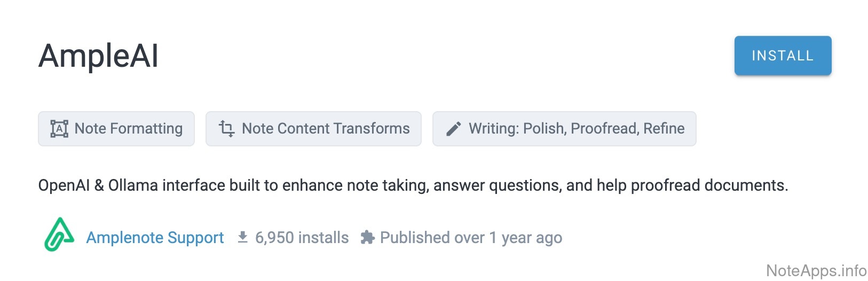Click the crop-rotate icon for Content Transforms
The height and width of the screenshot is (281, 868).
[x=226, y=129]
